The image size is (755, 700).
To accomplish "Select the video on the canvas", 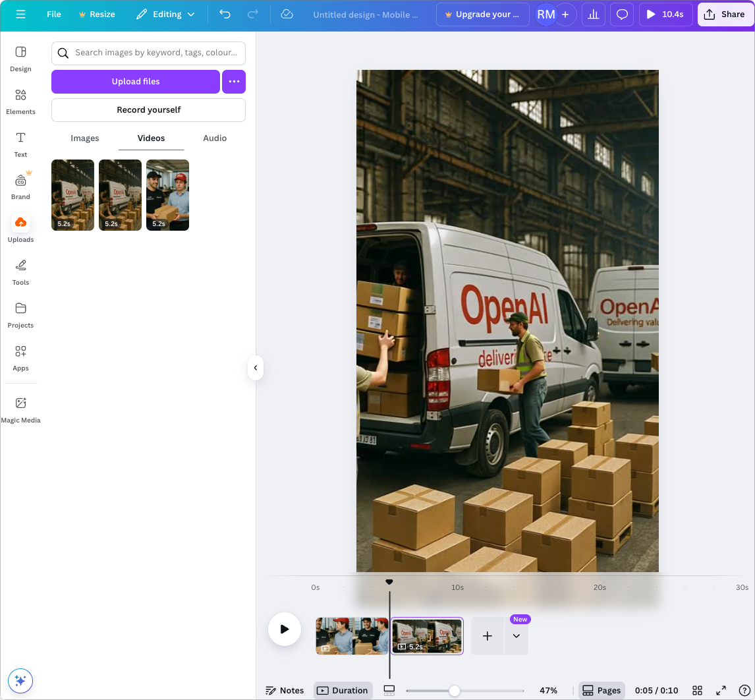I will click(x=507, y=321).
